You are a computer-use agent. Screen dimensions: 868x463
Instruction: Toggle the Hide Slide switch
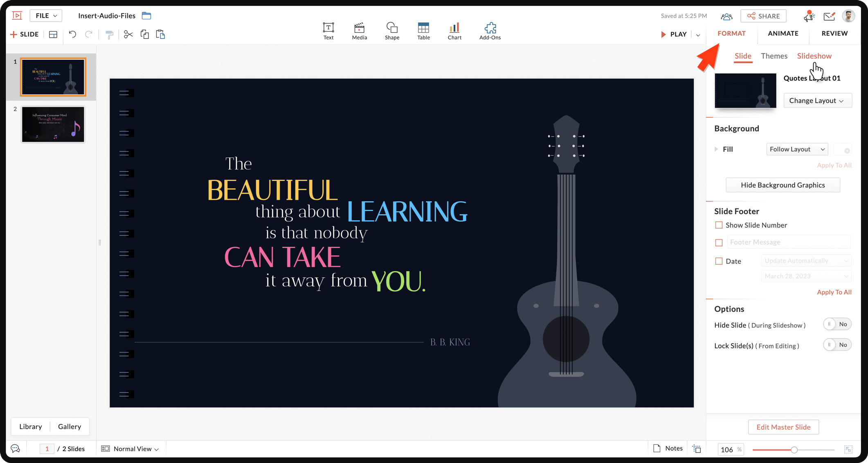[837, 324]
